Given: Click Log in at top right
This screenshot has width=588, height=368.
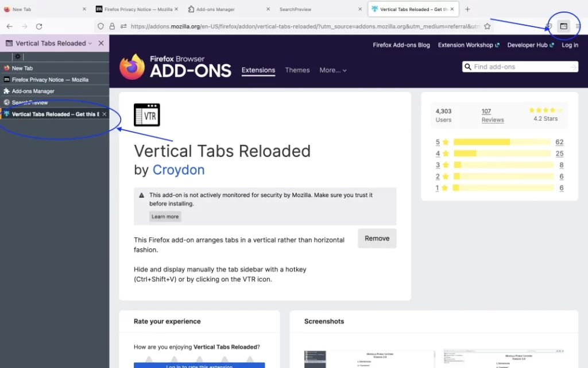Looking at the screenshot, I should pos(570,45).
